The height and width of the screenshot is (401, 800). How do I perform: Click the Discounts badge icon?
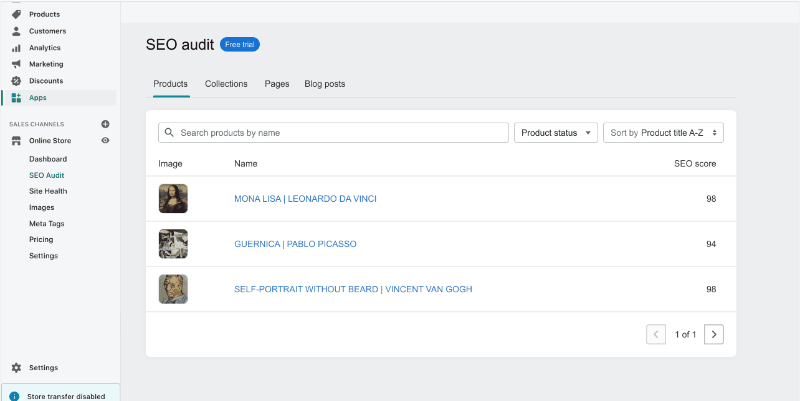[16, 81]
